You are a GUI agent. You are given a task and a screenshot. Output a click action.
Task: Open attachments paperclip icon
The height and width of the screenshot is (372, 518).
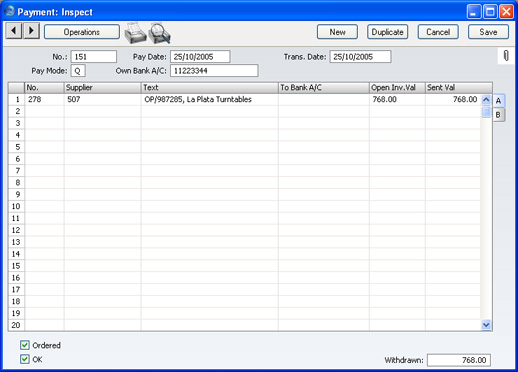[506, 56]
